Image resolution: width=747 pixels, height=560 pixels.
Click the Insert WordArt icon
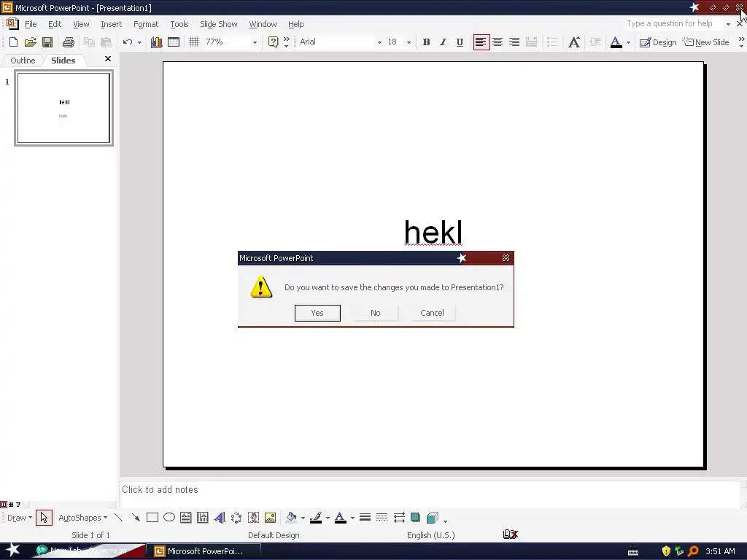pos(220,518)
